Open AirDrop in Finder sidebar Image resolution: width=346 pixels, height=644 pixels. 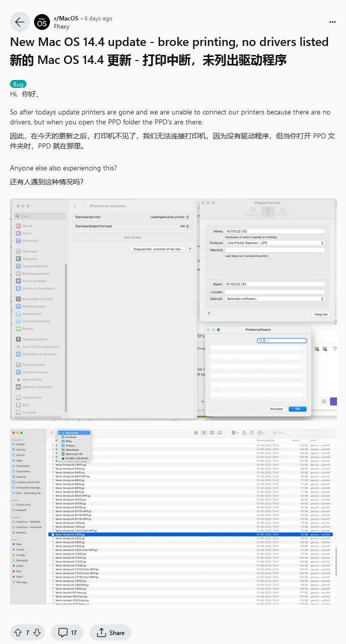point(20,450)
